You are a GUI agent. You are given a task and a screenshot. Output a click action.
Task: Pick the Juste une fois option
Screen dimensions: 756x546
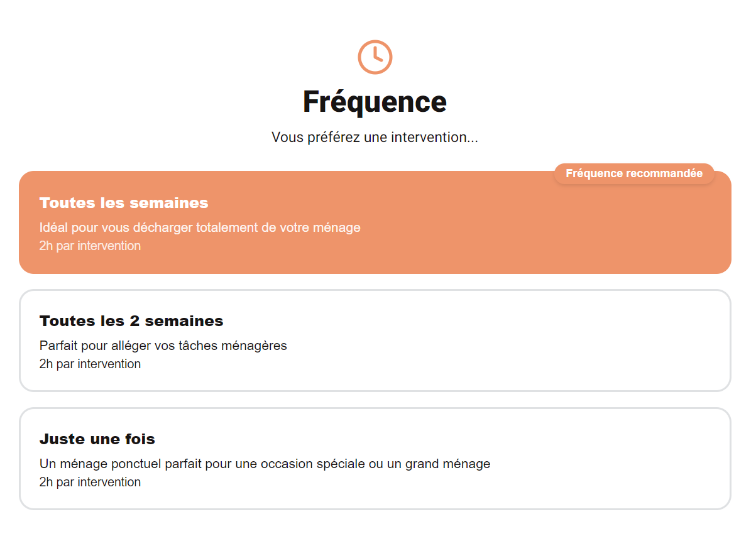pyautogui.click(x=375, y=459)
